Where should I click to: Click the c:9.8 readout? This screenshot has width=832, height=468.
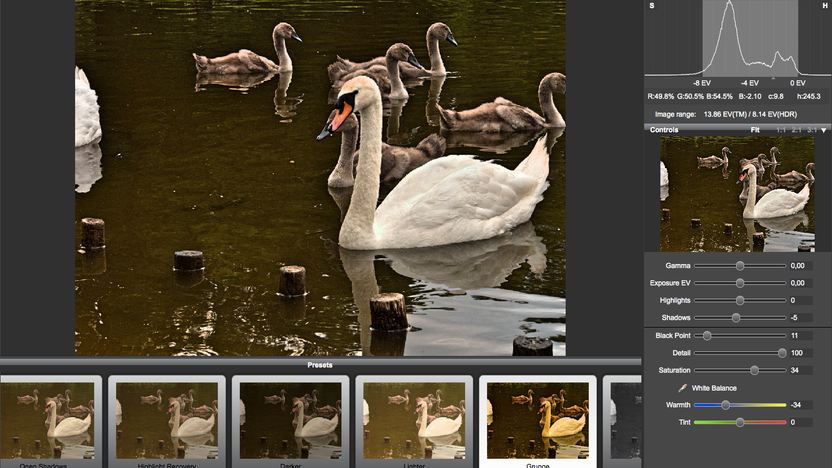pos(776,97)
